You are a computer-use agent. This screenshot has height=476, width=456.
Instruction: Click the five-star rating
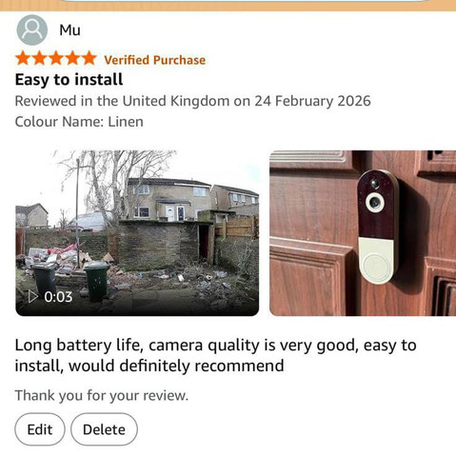tap(56, 58)
